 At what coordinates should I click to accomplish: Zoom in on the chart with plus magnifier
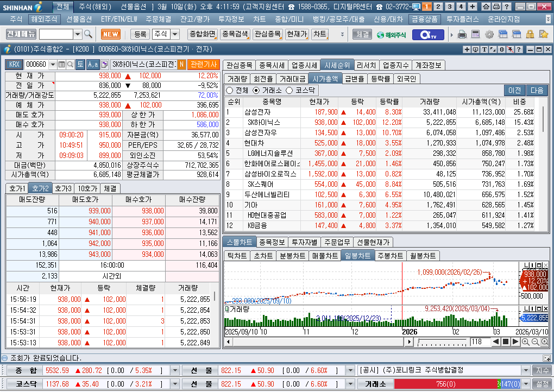(525, 342)
